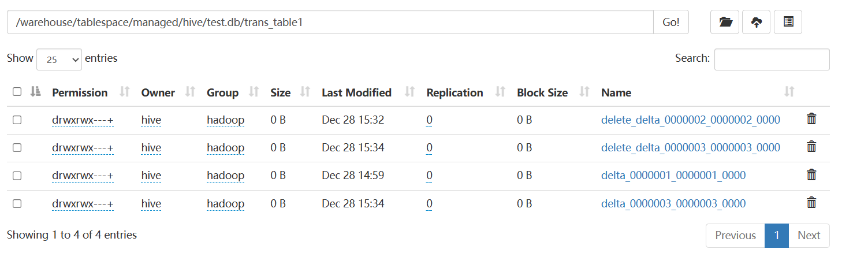Click into the Search input field
This screenshot has width=868, height=253.
[x=772, y=59]
